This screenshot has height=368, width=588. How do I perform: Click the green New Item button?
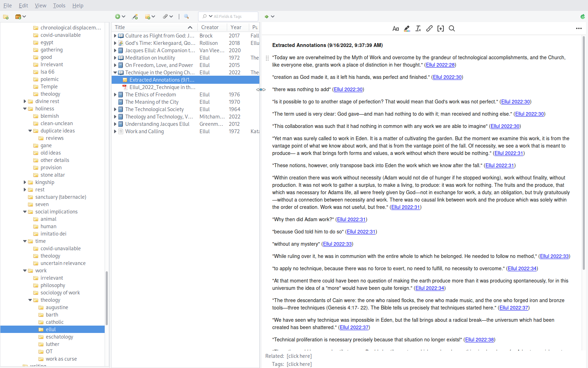pyautogui.click(x=120, y=16)
